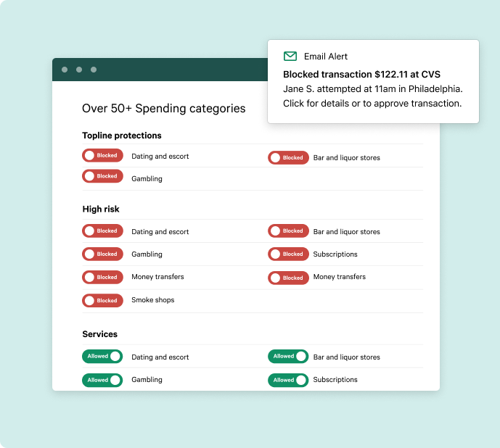Disable Dating and escort under Services
Viewport: 500px width, 448px height.
point(102,357)
